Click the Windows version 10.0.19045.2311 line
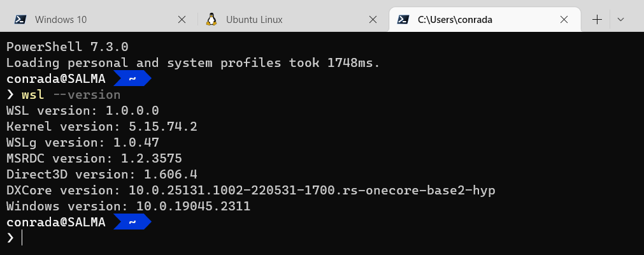The width and height of the screenshot is (644, 255). pyautogui.click(x=128, y=206)
